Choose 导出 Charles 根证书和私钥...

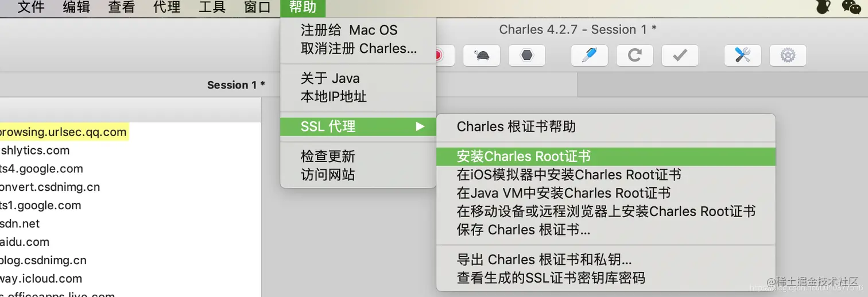pos(606,260)
